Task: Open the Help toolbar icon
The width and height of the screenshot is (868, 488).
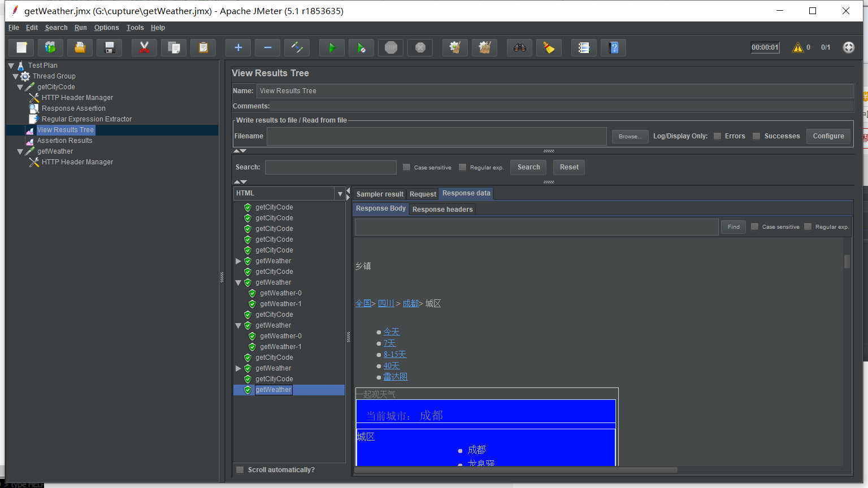Action: pos(614,47)
